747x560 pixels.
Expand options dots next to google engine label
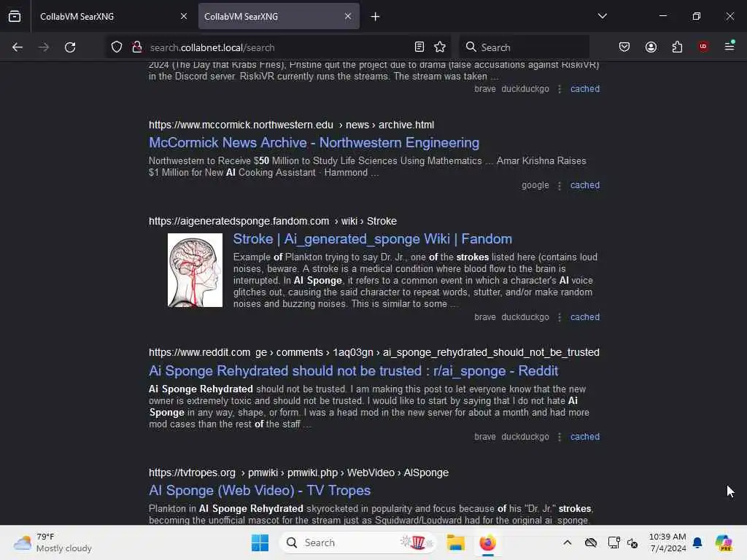[x=560, y=186]
